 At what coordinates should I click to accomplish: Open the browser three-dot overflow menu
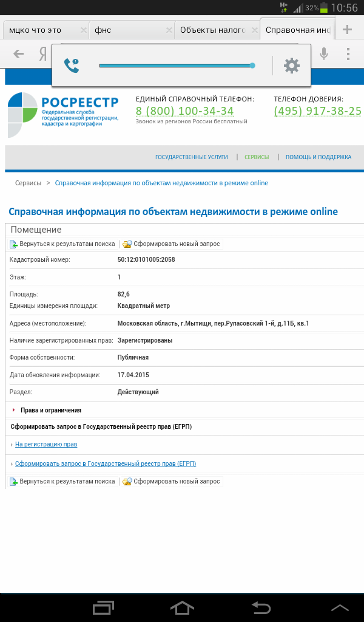click(x=348, y=54)
